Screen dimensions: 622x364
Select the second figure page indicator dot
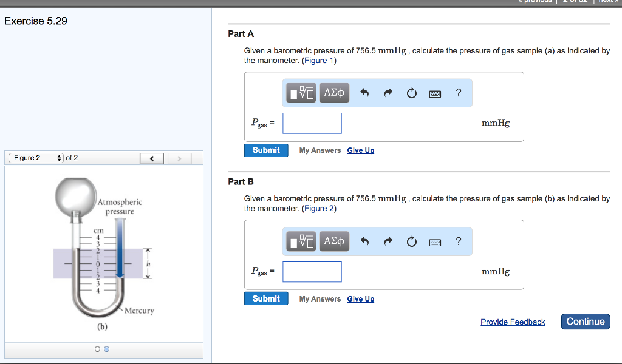pos(106,349)
